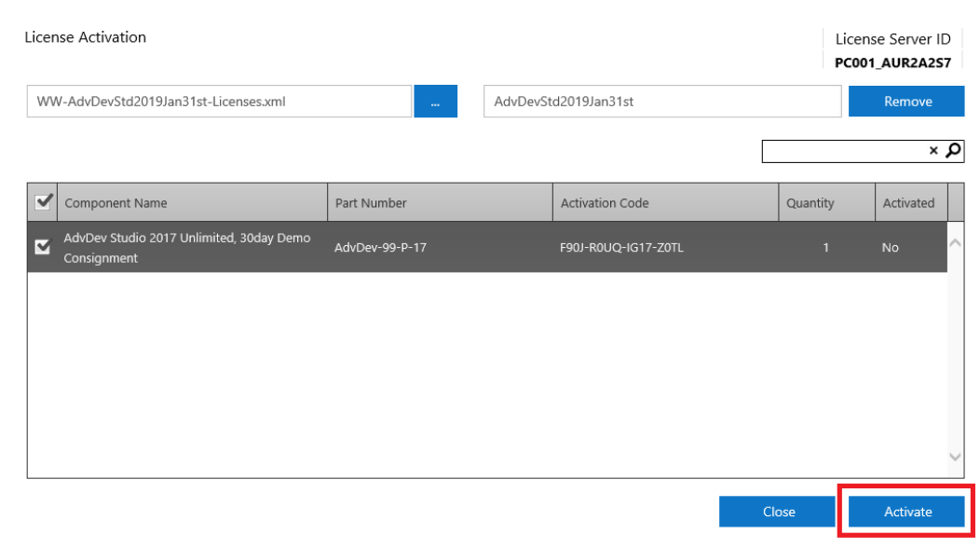
Task: Uncheck the AdvDev Studio 2017 Unlimited row checkbox
Action: [x=43, y=246]
